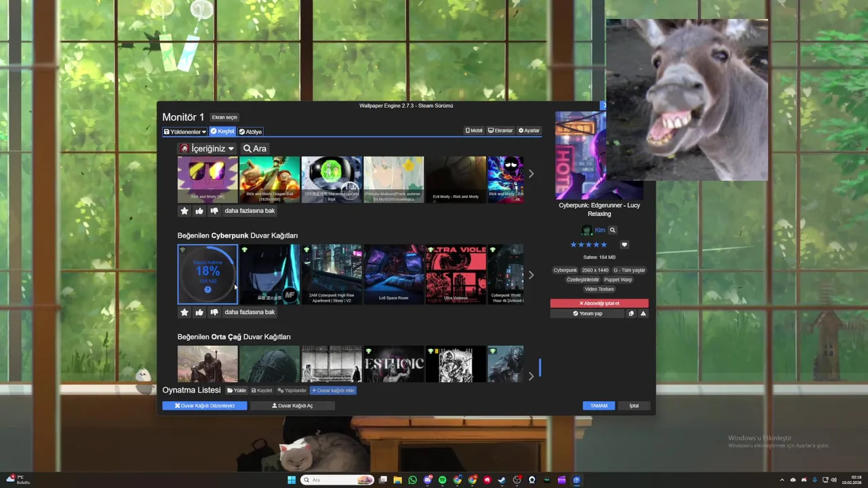This screenshot has height=488, width=868.
Task: Open playlist Yapılandır configure option
Action: (x=292, y=390)
